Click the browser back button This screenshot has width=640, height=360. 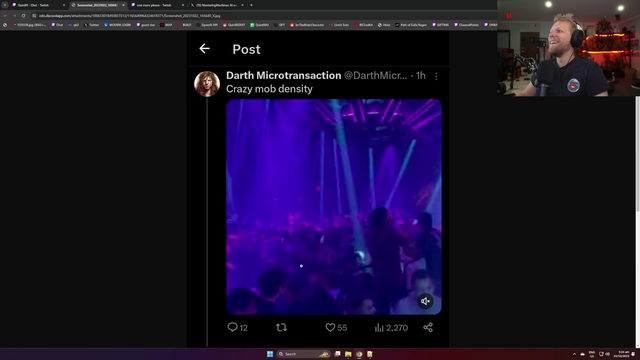pyautogui.click(x=5, y=16)
